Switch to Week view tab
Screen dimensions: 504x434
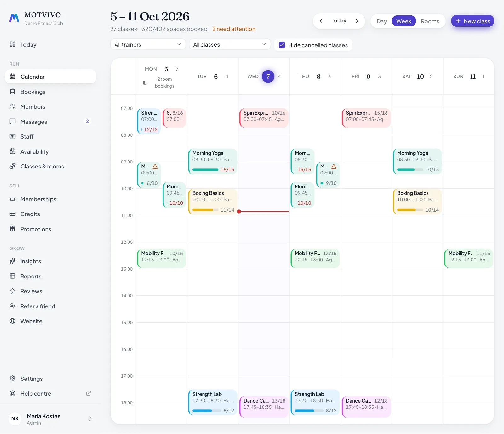404,21
